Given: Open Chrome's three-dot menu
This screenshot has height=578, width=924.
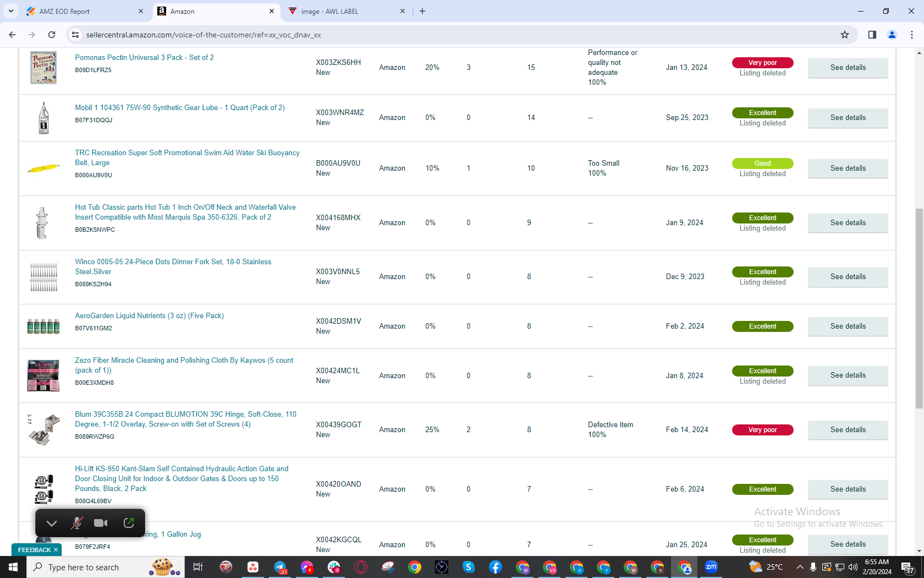Looking at the screenshot, I should click(912, 35).
